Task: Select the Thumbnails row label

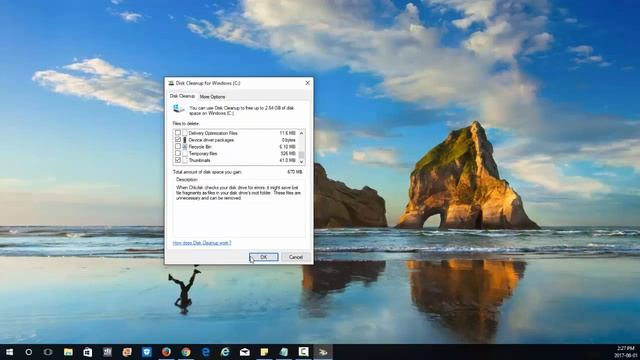Action: [x=200, y=160]
